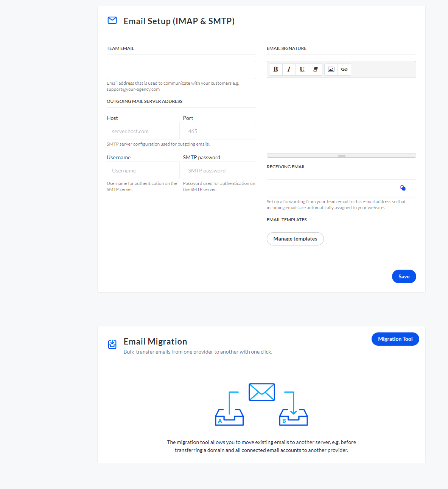Clear formatting with the eraser icon
448x489 pixels.
point(315,70)
